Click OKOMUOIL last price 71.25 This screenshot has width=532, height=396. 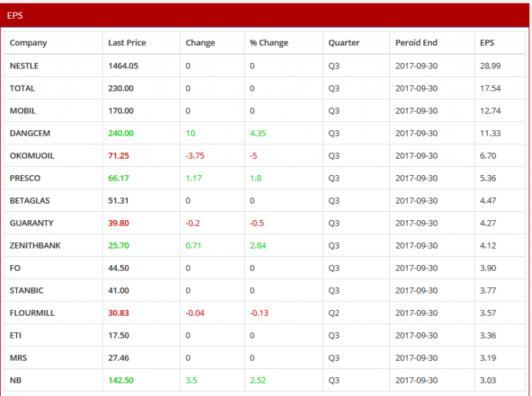pyautogui.click(x=118, y=156)
